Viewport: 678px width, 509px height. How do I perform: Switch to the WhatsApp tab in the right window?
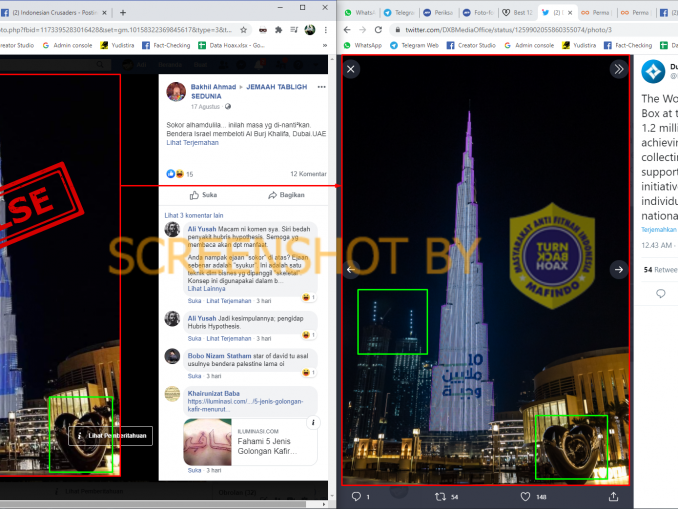point(360,13)
